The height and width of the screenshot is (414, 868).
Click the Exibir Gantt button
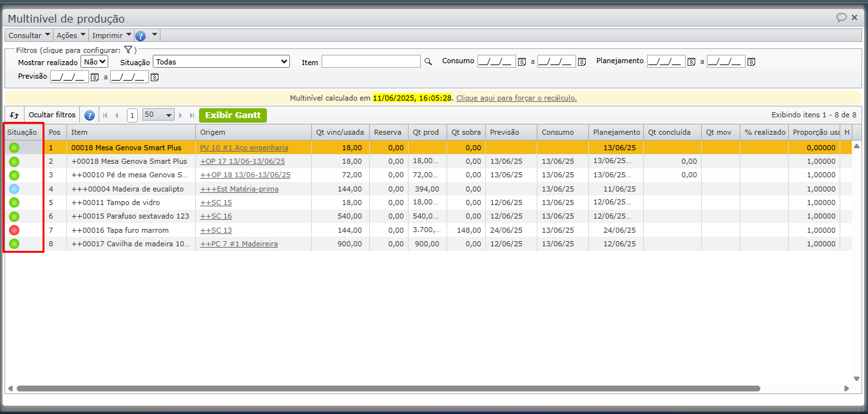233,115
